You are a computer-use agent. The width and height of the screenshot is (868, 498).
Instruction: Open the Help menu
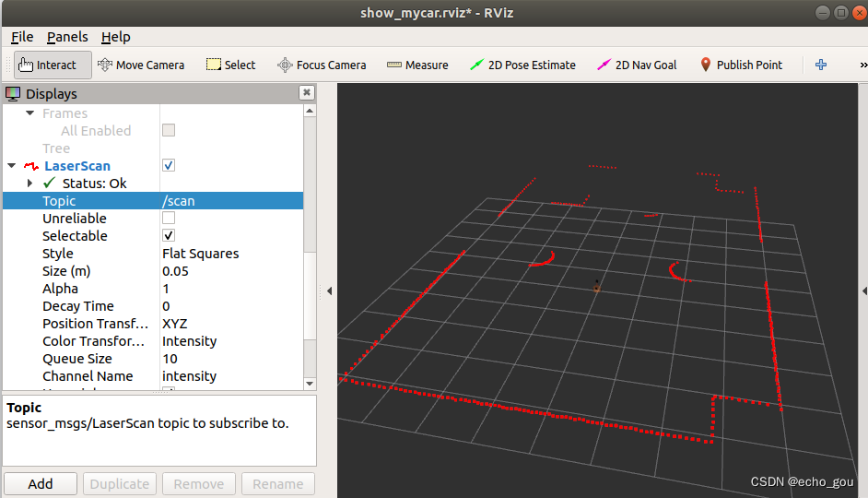pyautogui.click(x=116, y=37)
